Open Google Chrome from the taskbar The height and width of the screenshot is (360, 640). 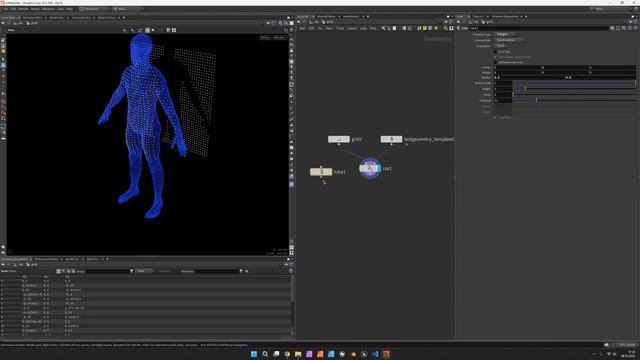[x=287, y=354]
